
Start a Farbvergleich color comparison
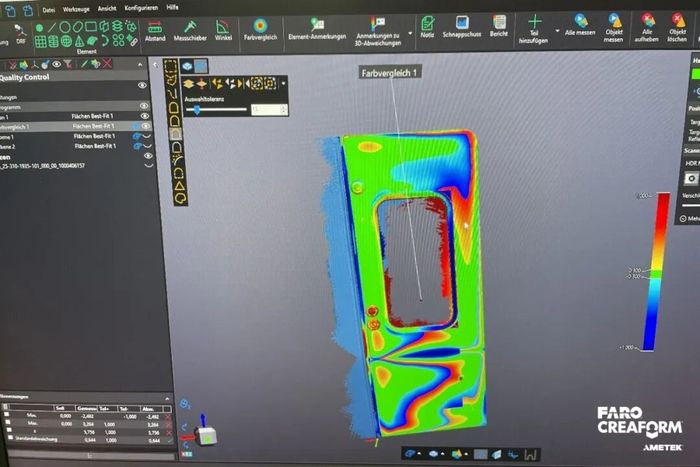[x=260, y=29]
